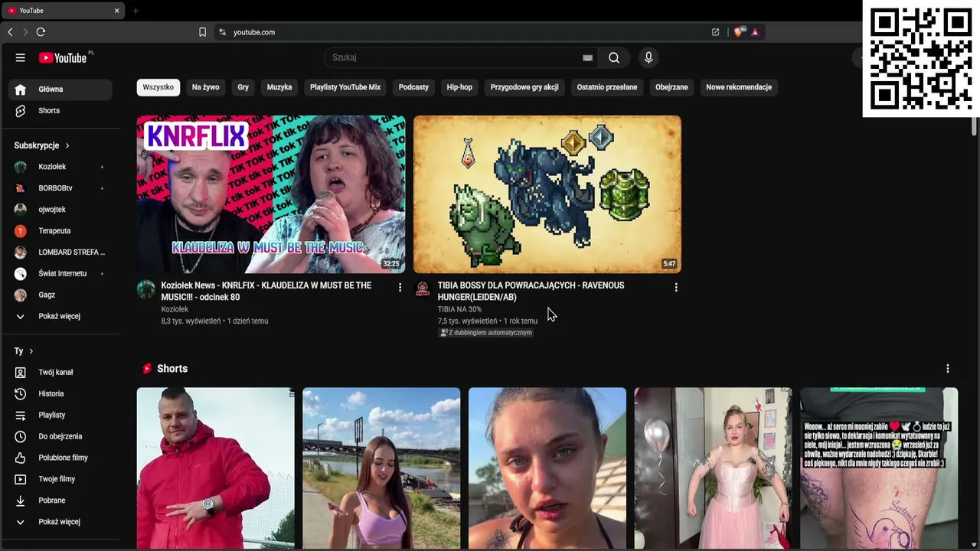This screenshot has height=551, width=980.
Task: Click the Brave Rewards triangle icon
Action: click(x=755, y=32)
